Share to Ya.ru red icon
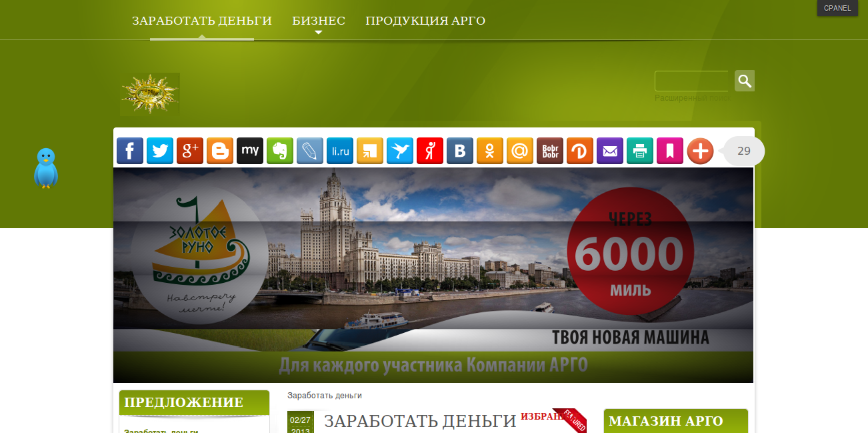Image resolution: width=868 pixels, height=433 pixels. [430, 151]
